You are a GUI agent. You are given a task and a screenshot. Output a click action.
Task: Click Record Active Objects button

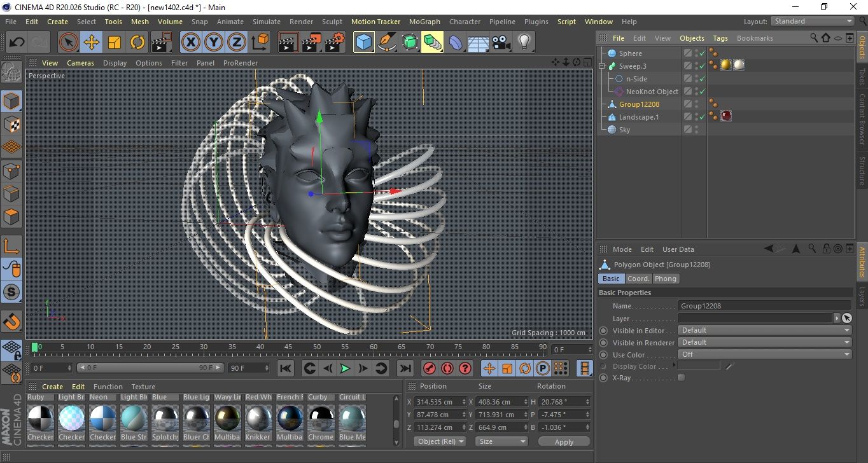pos(430,368)
